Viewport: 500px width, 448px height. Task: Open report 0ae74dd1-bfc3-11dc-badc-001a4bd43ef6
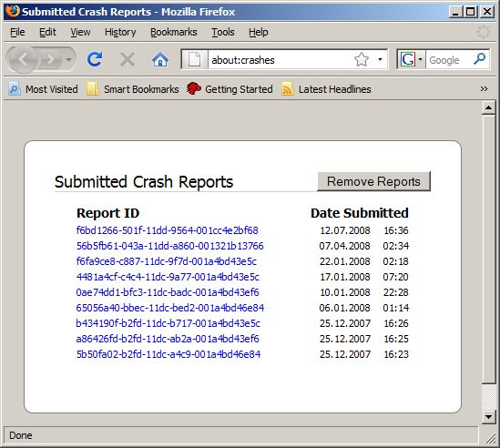(168, 292)
